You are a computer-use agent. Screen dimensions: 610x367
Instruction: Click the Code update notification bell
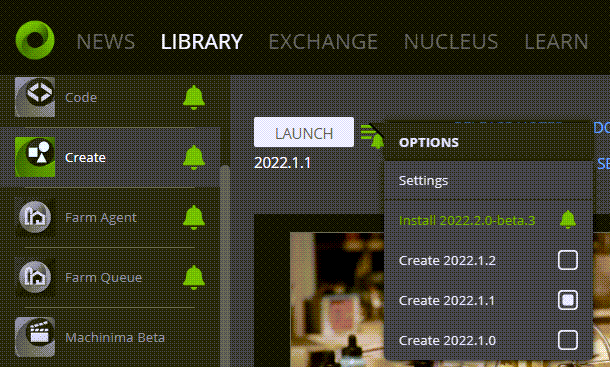194,97
